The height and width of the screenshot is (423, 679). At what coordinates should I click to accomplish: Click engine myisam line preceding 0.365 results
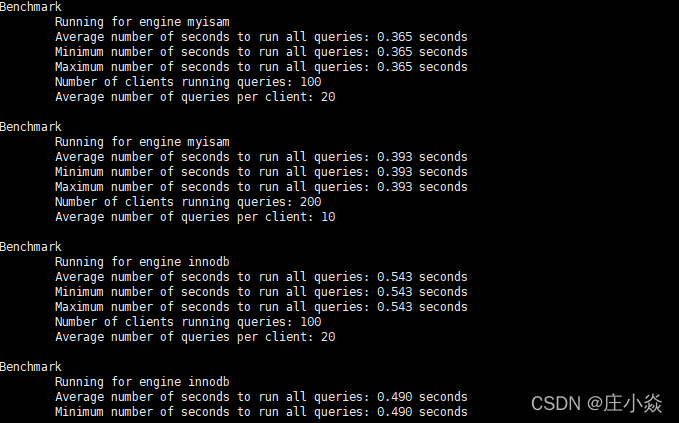(142, 22)
